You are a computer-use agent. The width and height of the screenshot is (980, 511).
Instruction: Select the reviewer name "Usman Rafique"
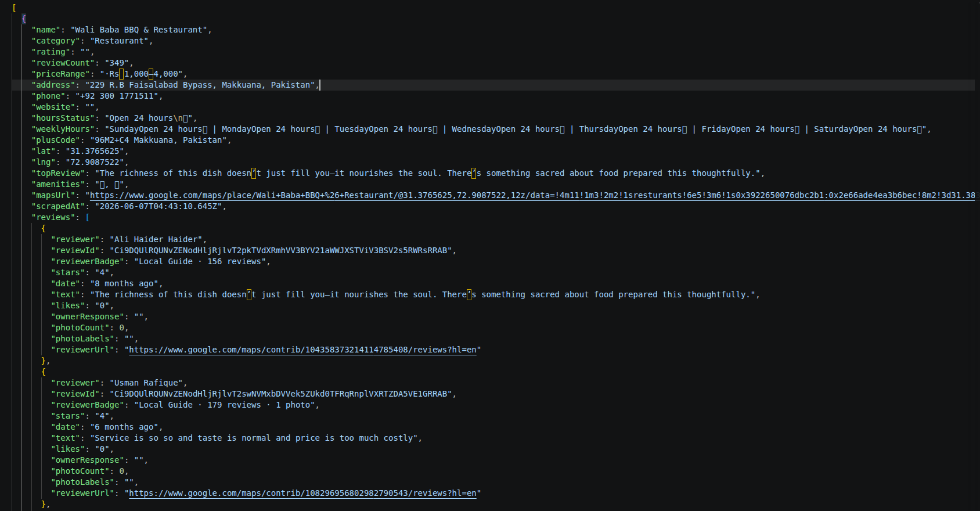coord(146,383)
